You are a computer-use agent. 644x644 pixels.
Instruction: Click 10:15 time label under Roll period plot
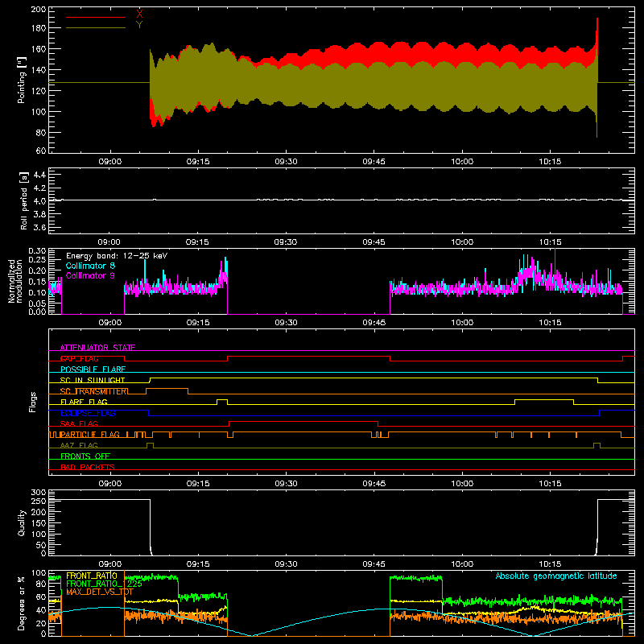[x=550, y=242]
